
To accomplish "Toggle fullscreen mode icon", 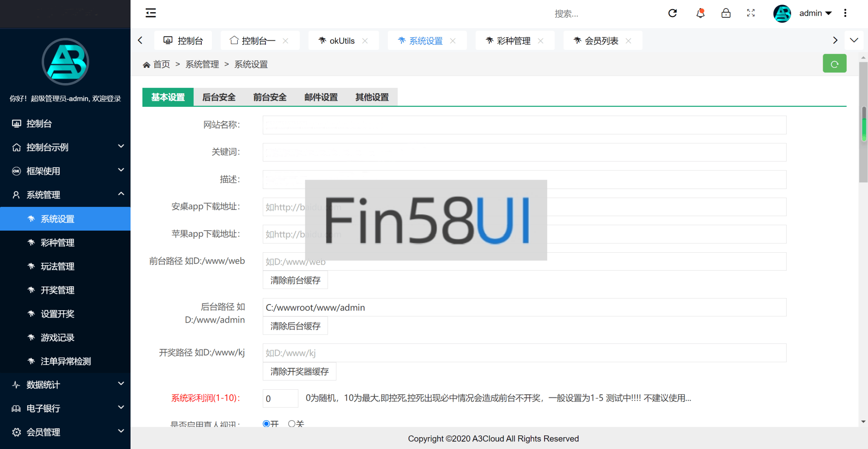I will pos(751,13).
